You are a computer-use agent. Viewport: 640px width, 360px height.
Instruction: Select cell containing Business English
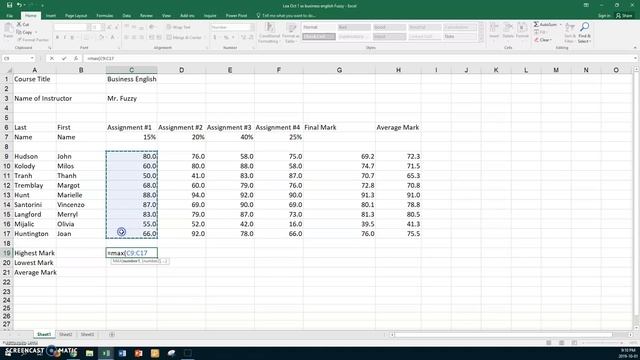pos(131,79)
